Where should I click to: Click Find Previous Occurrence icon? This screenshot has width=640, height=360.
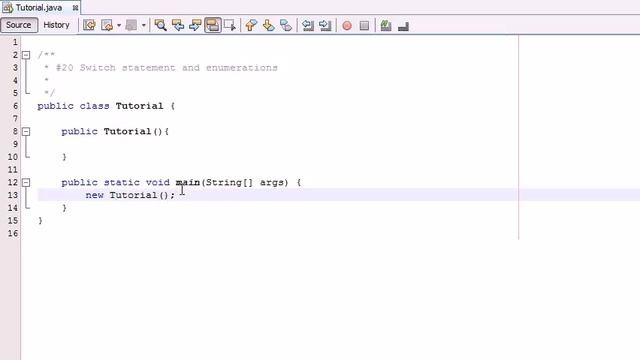pyautogui.click(x=178, y=25)
